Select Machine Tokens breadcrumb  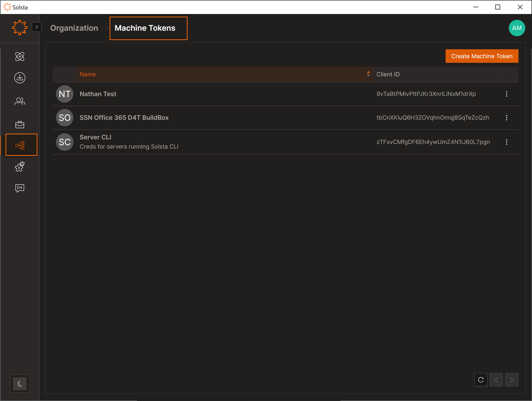click(x=145, y=28)
